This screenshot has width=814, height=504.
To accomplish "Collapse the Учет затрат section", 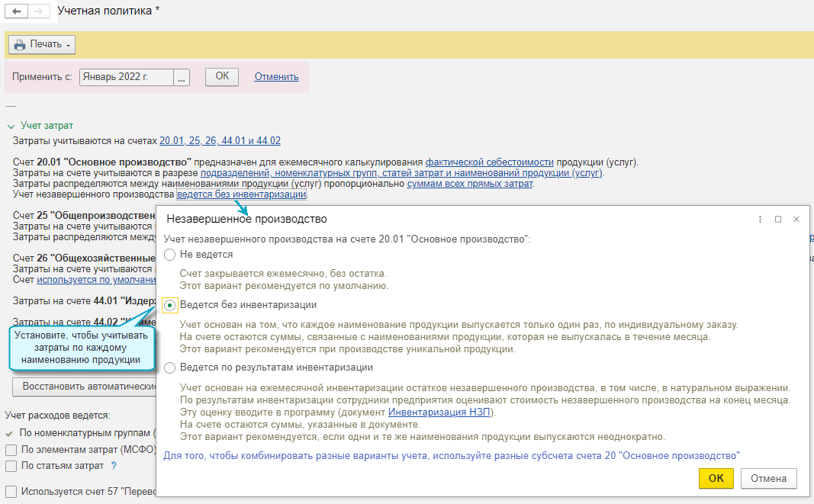I will point(11,126).
